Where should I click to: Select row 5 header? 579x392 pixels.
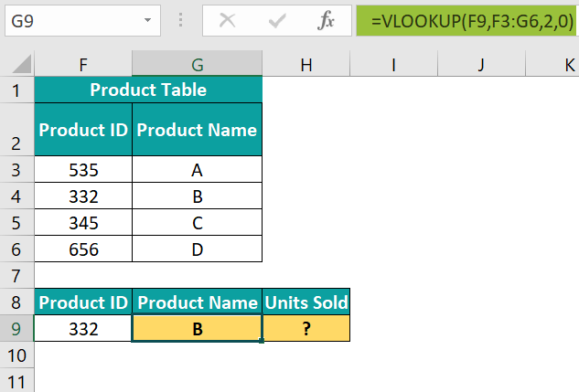coord(16,223)
